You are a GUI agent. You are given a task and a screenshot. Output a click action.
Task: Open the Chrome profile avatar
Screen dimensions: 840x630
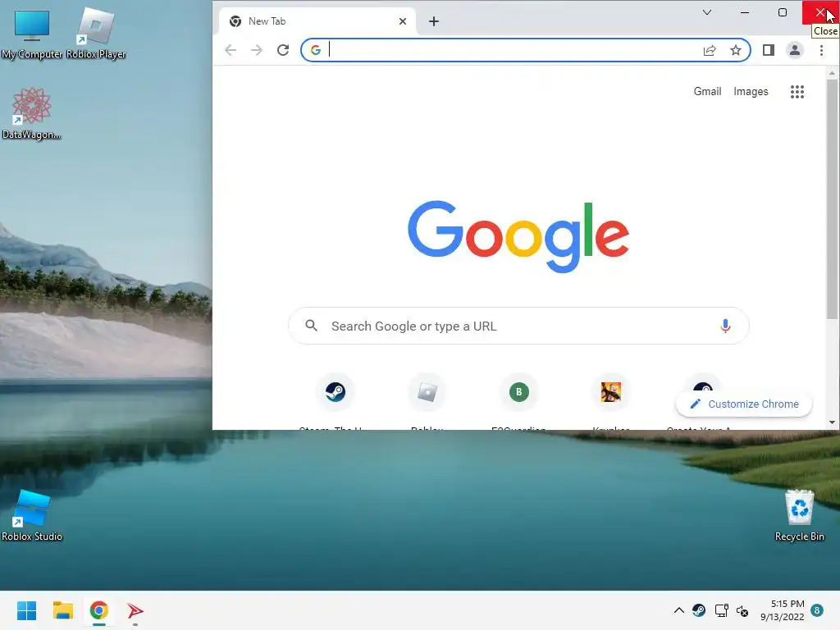[x=794, y=50]
